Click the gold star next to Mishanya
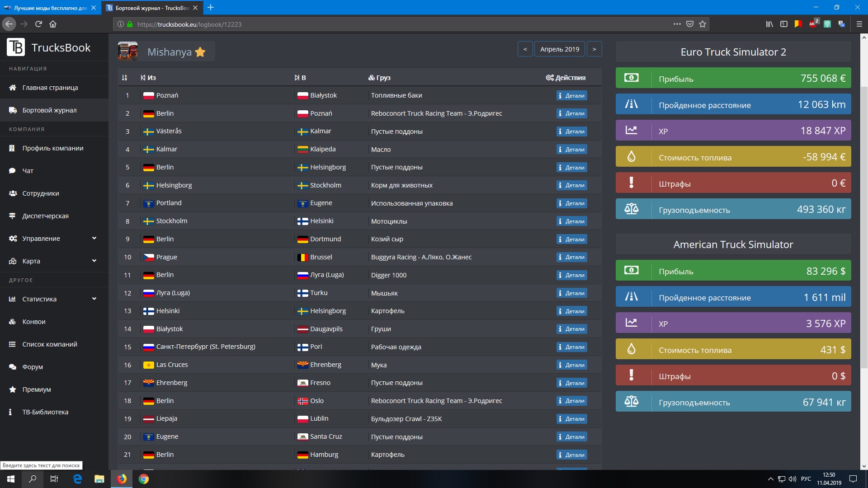Screen dimensions: 868x488 click(200, 52)
